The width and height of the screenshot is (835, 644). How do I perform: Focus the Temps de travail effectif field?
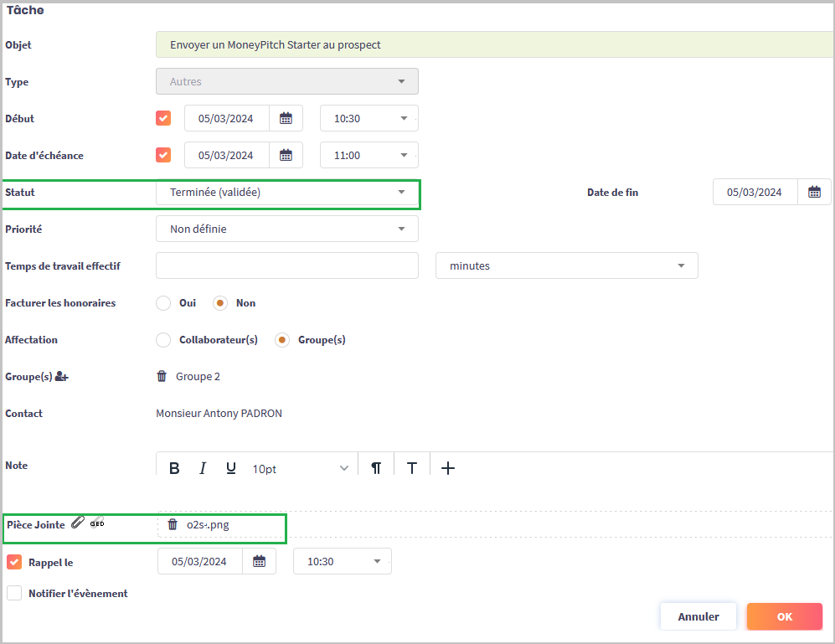point(286,266)
